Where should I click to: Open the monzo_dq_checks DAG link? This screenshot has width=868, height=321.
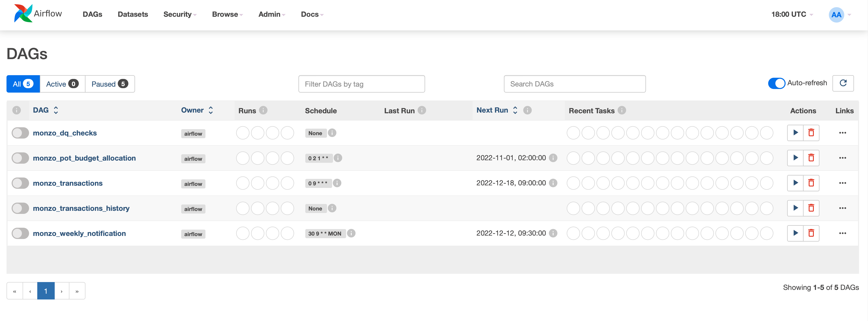coord(65,133)
